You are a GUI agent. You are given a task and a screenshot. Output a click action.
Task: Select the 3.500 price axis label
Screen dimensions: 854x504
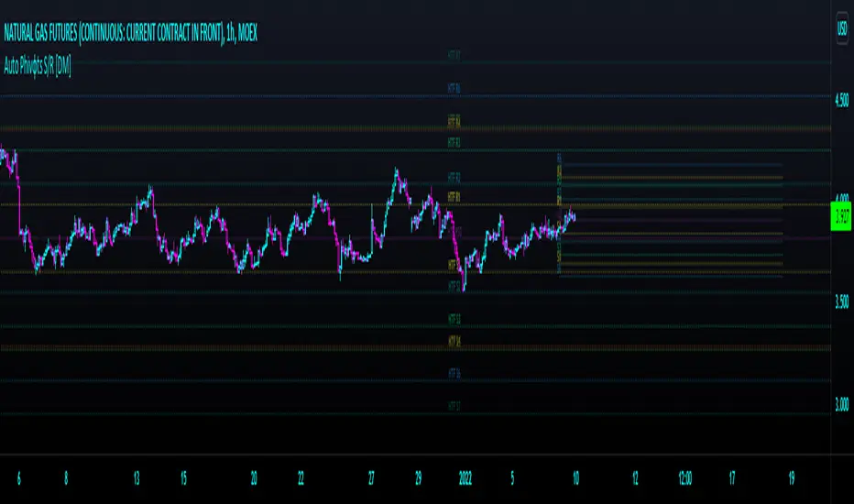point(842,301)
